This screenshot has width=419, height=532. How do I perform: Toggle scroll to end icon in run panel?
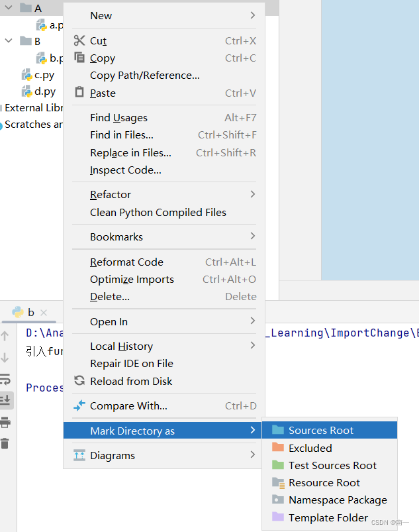5,400
